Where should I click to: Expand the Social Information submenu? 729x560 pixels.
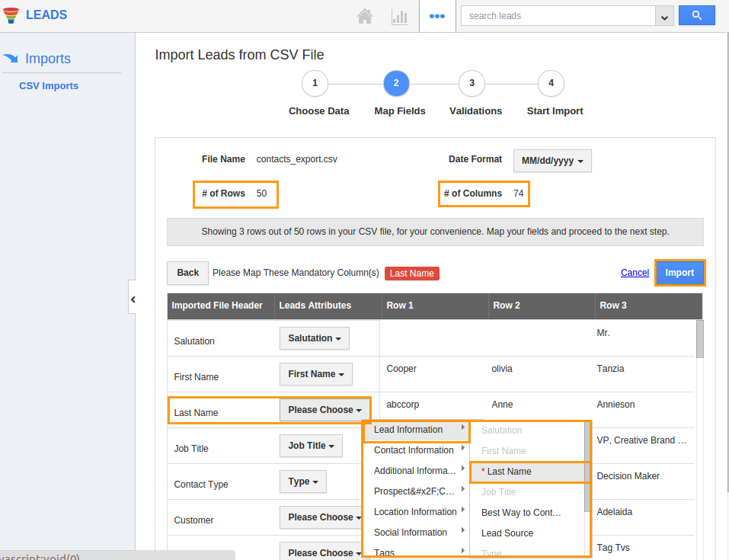tap(417, 532)
